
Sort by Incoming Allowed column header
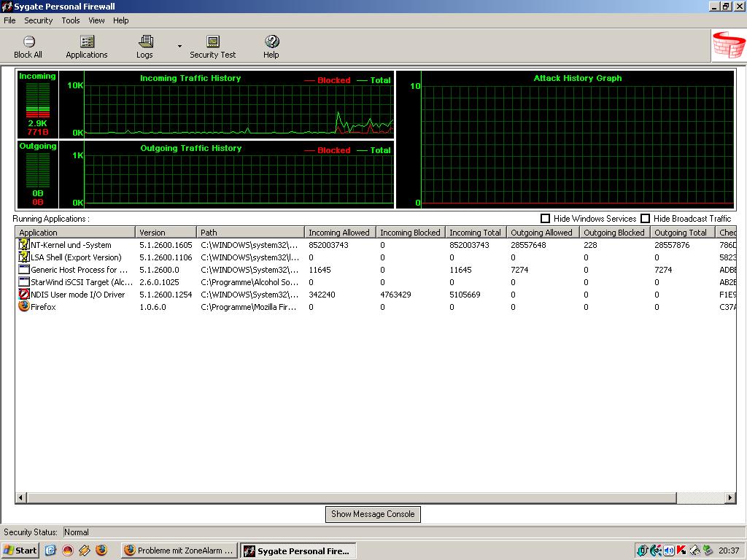click(340, 233)
